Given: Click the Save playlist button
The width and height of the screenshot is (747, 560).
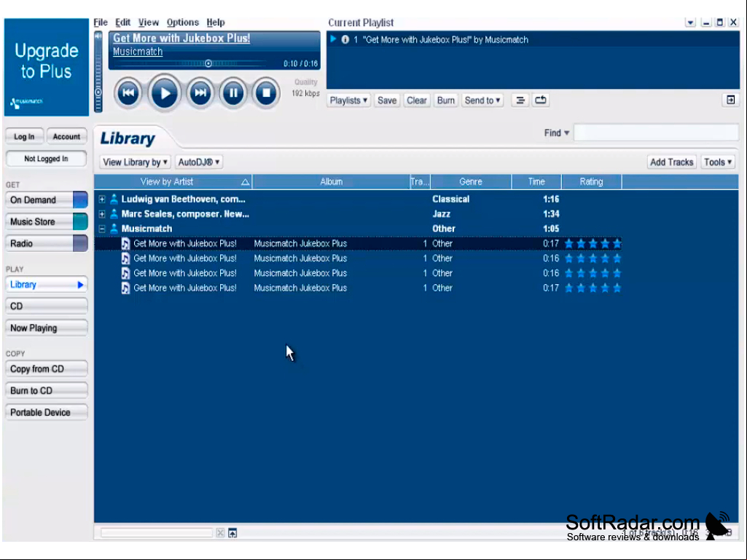Looking at the screenshot, I should coord(387,100).
